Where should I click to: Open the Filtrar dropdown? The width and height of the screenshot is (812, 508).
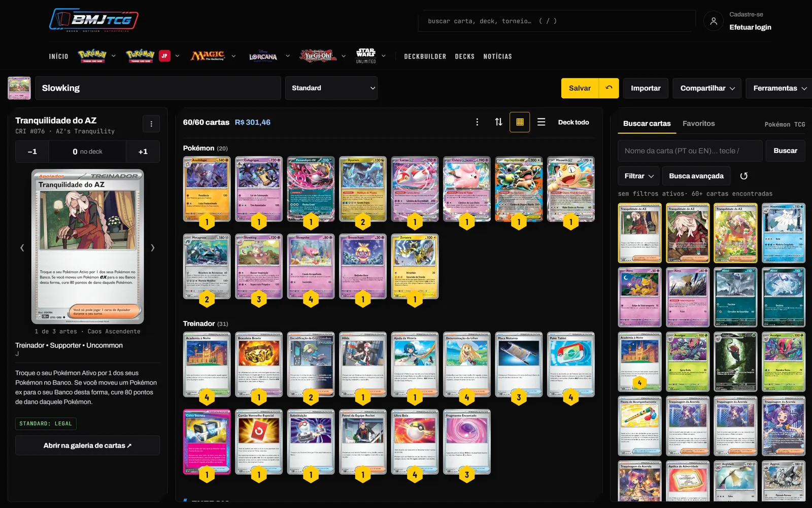point(638,176)
